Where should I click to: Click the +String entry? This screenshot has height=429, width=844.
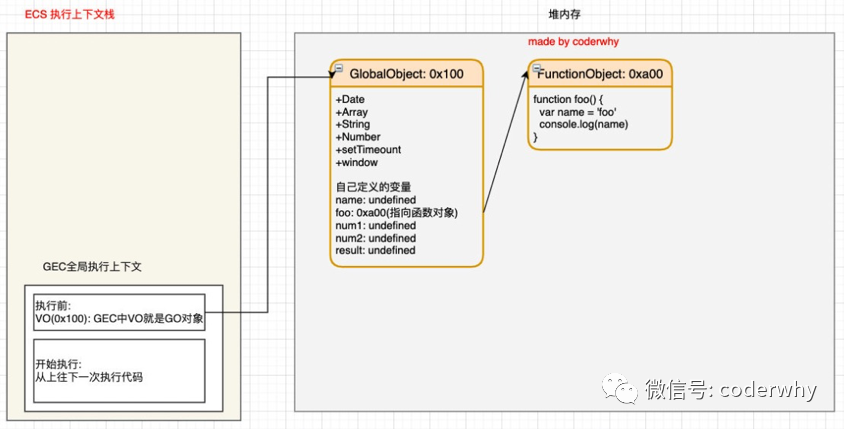click(352, 124)
